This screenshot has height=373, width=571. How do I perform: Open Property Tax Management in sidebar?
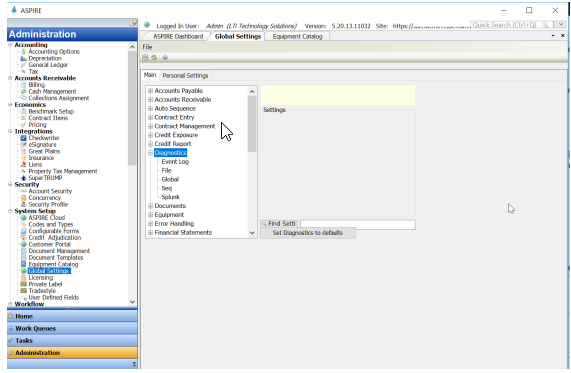[63, 171]
